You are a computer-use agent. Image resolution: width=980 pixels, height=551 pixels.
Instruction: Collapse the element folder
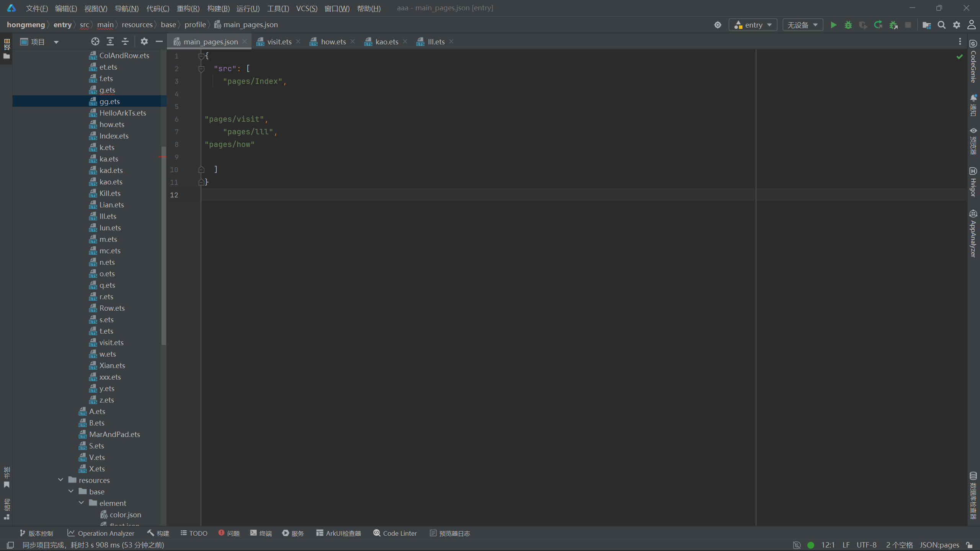tap(81, 503)
